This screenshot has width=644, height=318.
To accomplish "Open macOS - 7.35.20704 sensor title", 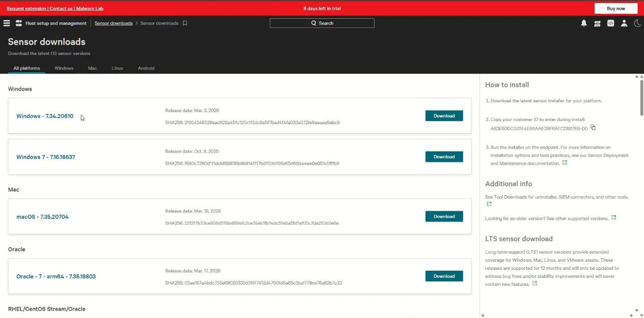I will [42, 217].
